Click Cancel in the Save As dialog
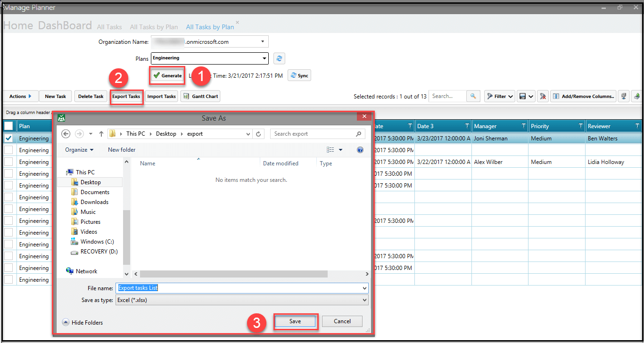644x343 pixels. tap(342, 321)
